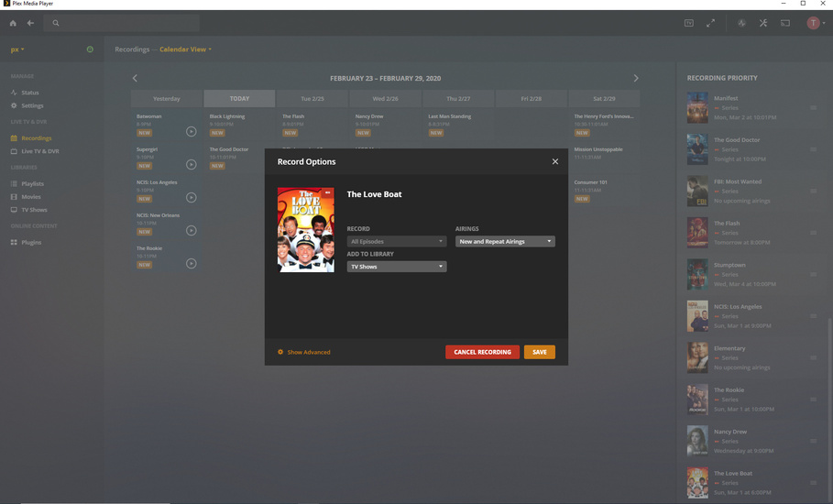Open Last Man Standing calendar entry
Viewport: 833px width, 504px height.
(x=458, y=125)
